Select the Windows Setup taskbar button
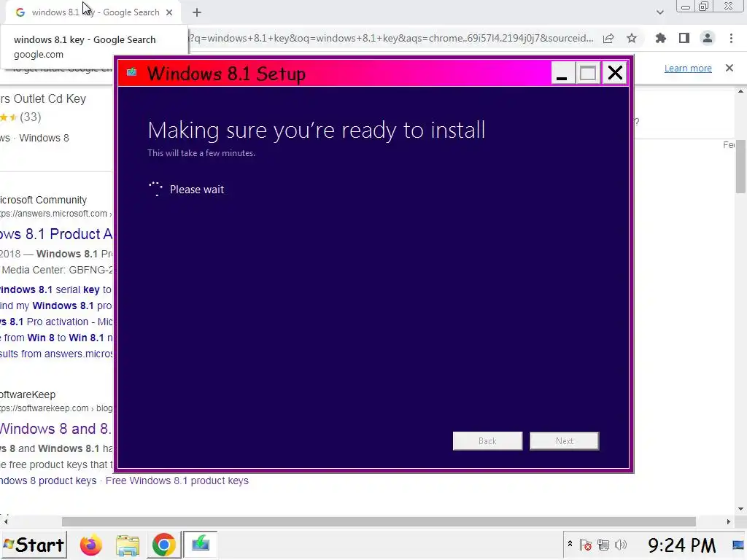The image size is (747, 560). (200, 544)
